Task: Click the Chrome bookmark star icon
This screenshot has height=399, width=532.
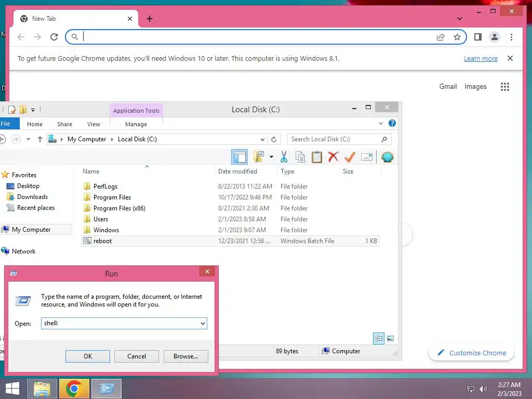Action: click(457, 37)
